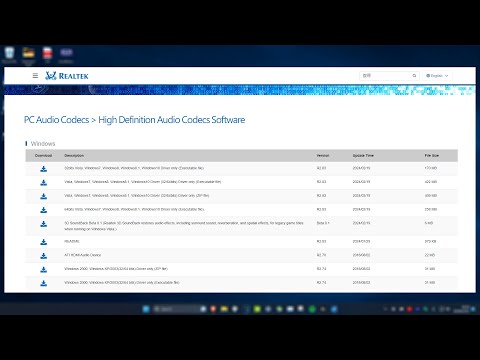The width and height of the screenshot is (480, 360).
Task: Click the Description column header
Action: (x=74, y=156)
